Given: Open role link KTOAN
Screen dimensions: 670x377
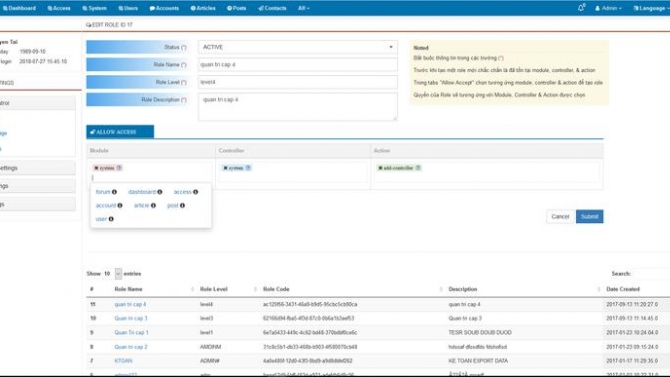Looking at the screenshot, I should tap(123, 361).
